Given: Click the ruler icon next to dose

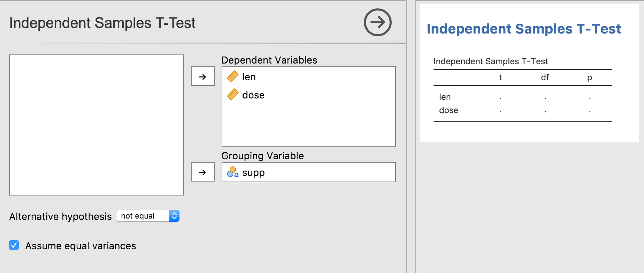Looking at the screenshot, I should [x=232, y=95].
